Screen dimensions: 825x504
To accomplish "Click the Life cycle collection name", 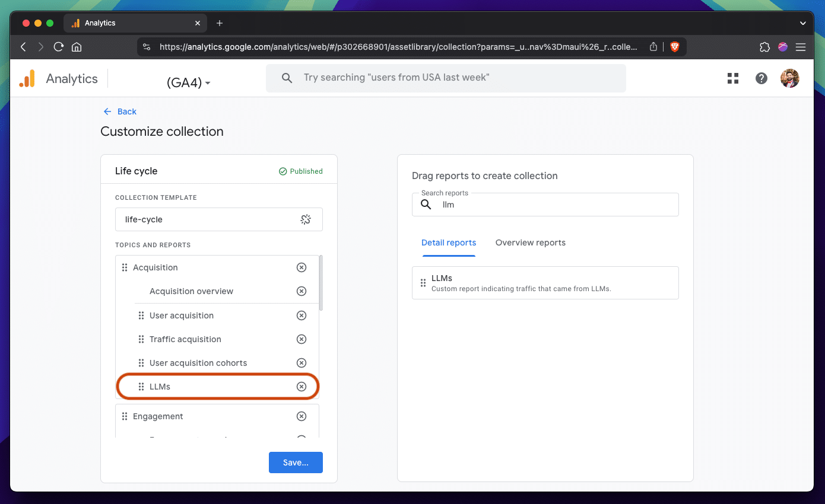I will coord(137,171).
